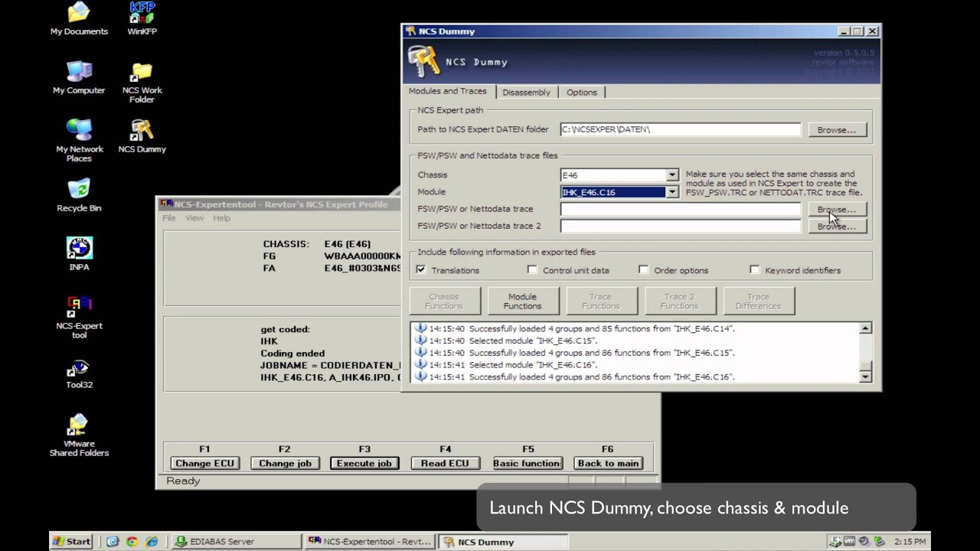This screenshot has height=551, width=980.
Task: Switch to the Modules and Traces tab
Action: point(448,91)
